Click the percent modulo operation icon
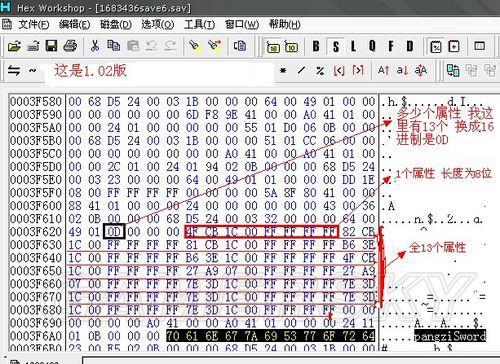This screenshot has height=364, width=500. point(320,70)
